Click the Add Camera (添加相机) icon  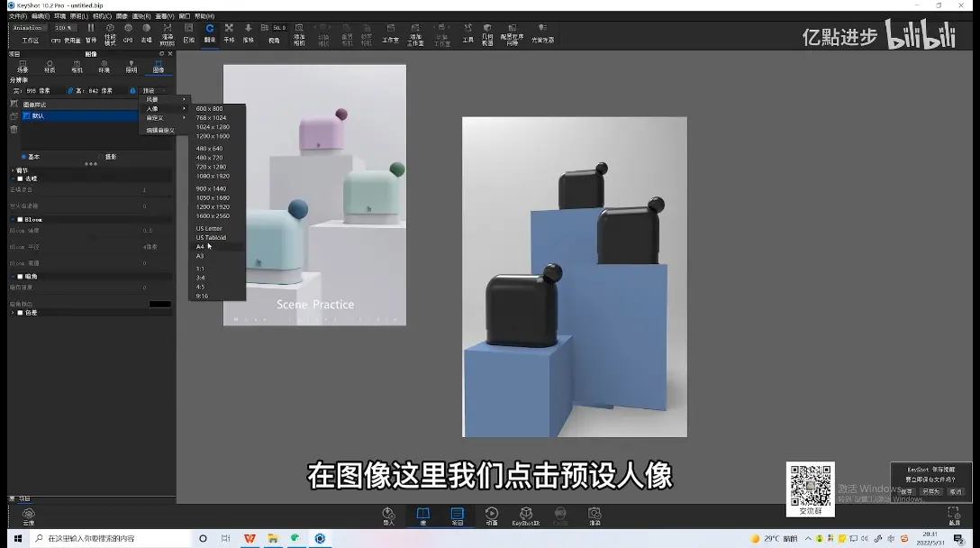click(299, 34)
